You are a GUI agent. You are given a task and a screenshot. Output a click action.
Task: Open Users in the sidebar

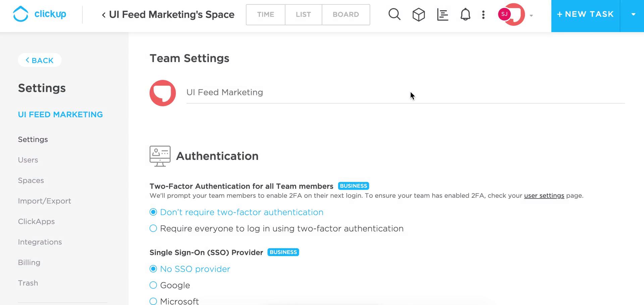28,160
